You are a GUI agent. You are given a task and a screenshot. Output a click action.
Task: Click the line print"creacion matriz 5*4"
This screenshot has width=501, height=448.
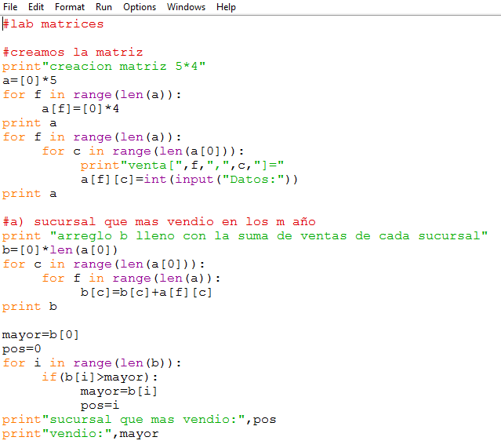(x=103, y=67)
